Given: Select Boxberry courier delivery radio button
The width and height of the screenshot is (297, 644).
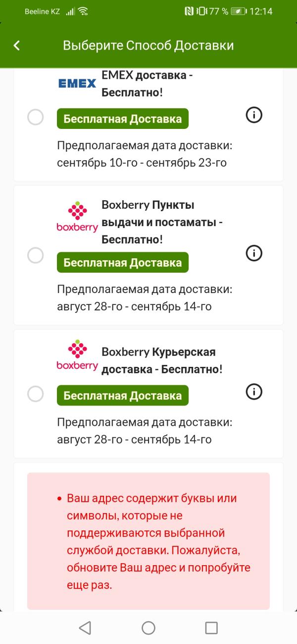Looking at the screenshot, I should point(35,394).
